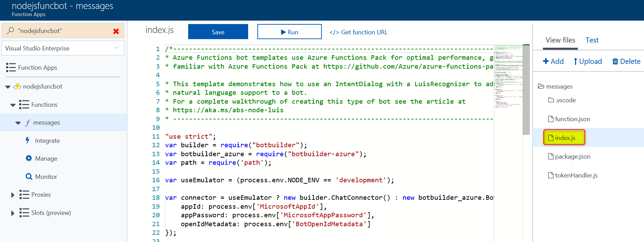Collapse the Functions tree node
The width and height of the screenshot is (644, 242).
tap(13, 105)
